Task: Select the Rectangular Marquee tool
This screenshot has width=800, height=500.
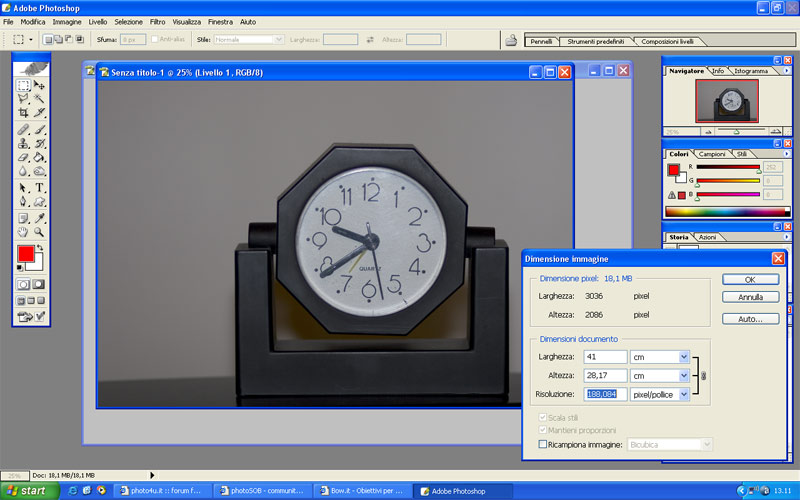Action: pos(23,86)
